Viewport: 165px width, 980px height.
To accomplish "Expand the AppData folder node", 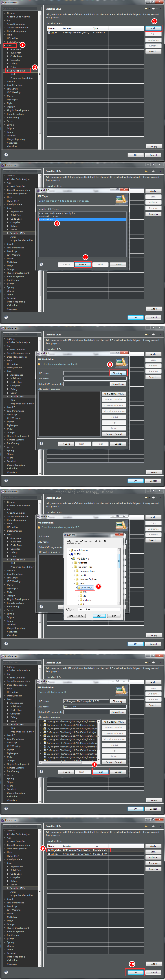I will pyautogui.click(x=73, y=563).
